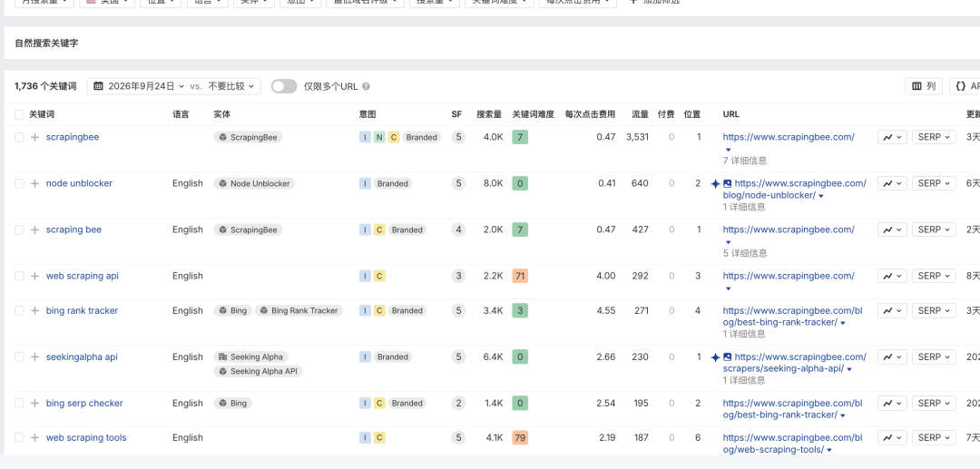Screen dimensions: 980x469
Task: Click plus icon beside scraping bee
Action: click(x=35, y=230)
